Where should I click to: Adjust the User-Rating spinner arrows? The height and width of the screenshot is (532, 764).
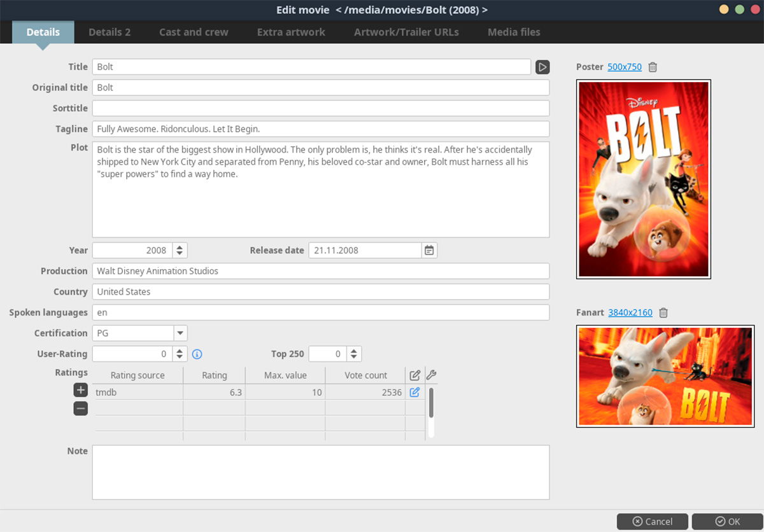(180, 354)
